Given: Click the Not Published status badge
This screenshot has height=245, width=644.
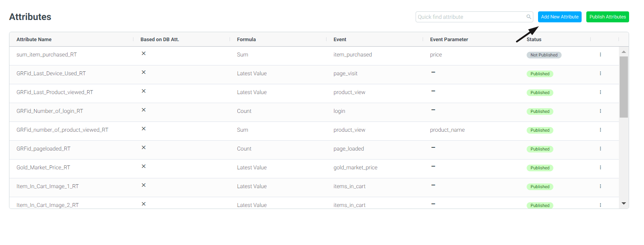Looking at the screenshot, I should 544,55.
